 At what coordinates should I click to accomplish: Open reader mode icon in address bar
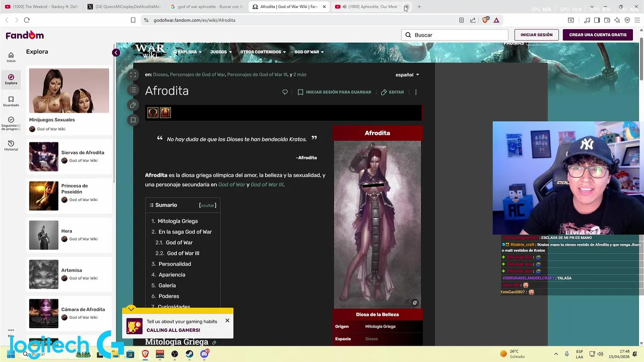pyautogui.click(x=461, y=20)
